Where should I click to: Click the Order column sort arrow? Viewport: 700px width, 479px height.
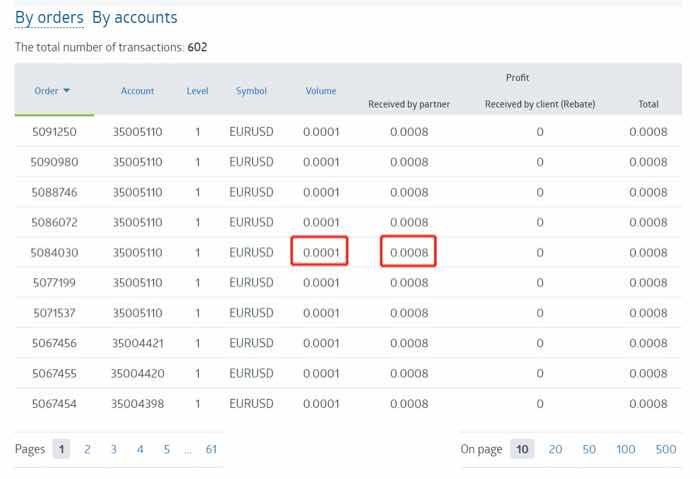[67, 91]
